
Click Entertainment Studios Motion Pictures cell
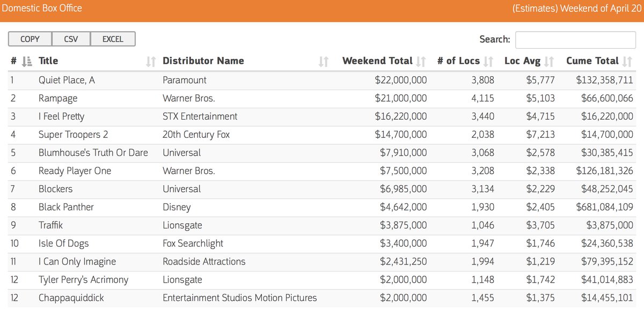pyautogui.click(x=240, y=298)
